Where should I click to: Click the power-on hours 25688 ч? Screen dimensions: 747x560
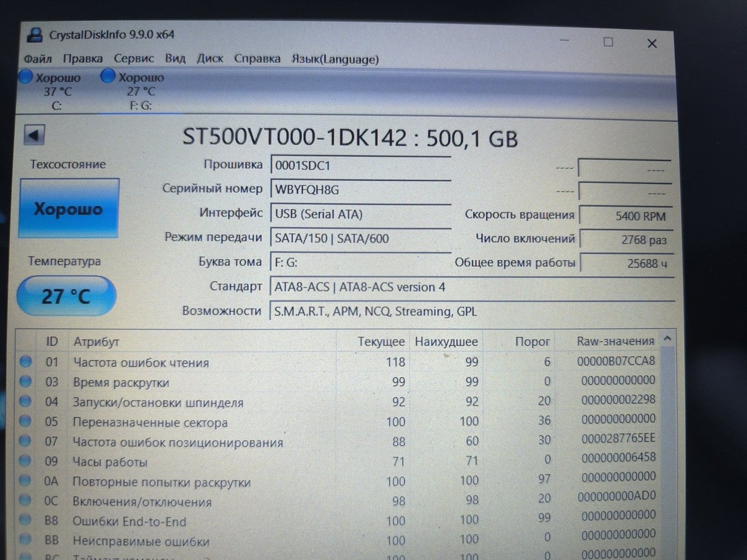click(626, 263)
